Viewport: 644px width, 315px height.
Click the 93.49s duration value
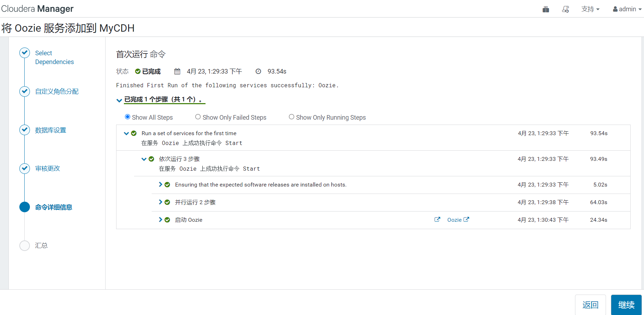coord(599,159)
